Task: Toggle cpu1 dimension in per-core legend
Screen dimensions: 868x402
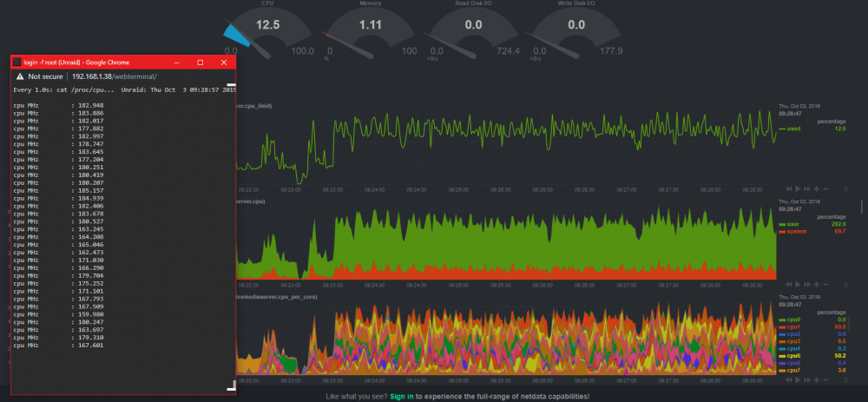Action: pos(790,326)
